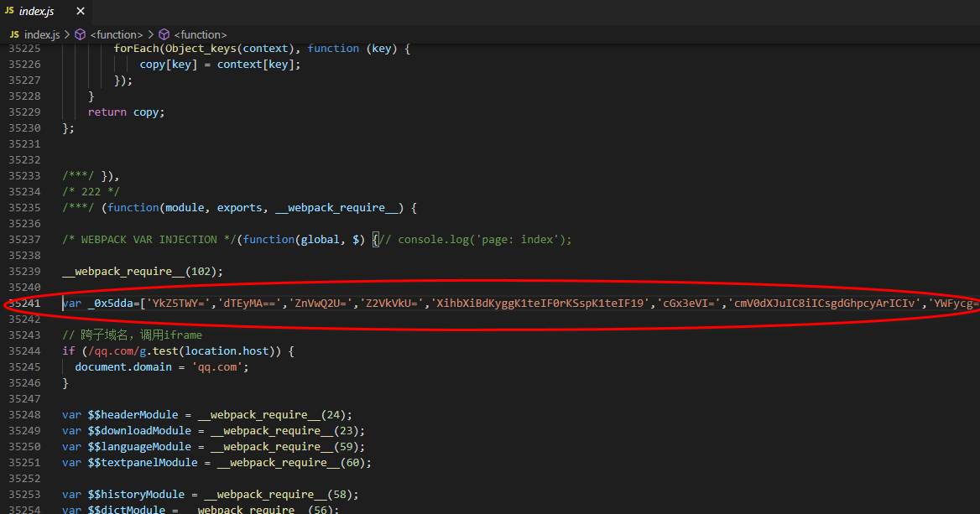Image resolution: width=980 pixels, height=514 pixels.
Task: Click line number 35241 in the gutter
Action: click(x=24, y=304)
